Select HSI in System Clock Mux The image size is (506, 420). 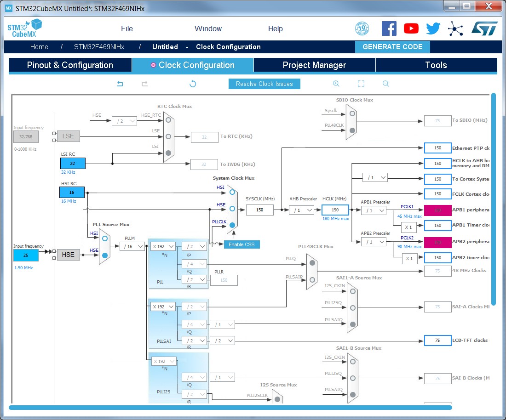pyautogui.click(x=232, y=192)
